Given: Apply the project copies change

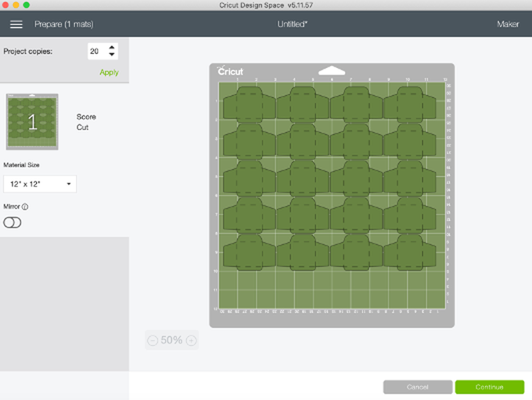Looking at the screenshot, I should [109, 72].
